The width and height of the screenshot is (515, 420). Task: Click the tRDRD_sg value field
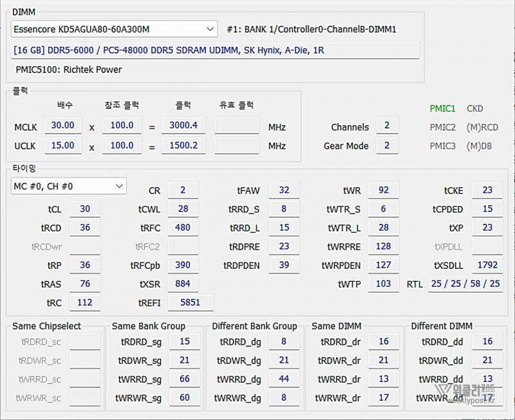tap(185, 342)
